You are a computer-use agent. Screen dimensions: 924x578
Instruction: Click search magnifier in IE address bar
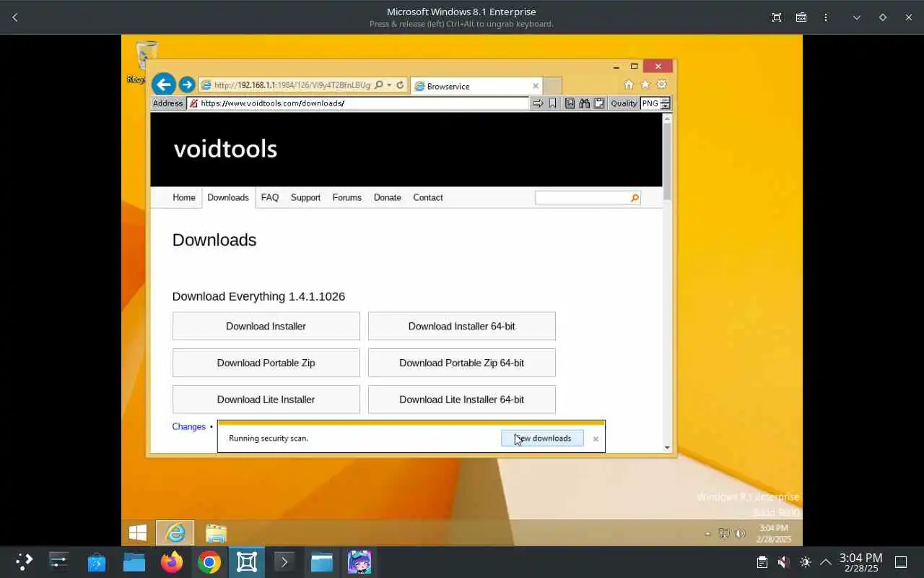tap(379, 85)
